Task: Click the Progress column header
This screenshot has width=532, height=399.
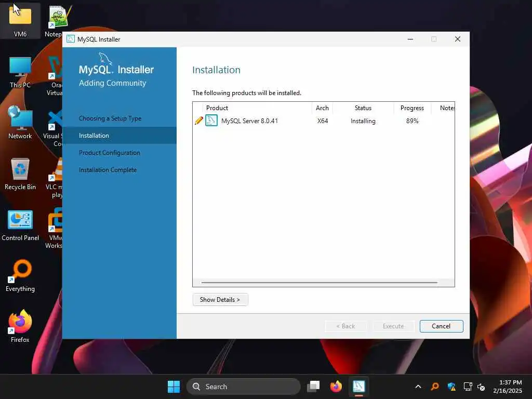Action: click(x=412, y=108)
